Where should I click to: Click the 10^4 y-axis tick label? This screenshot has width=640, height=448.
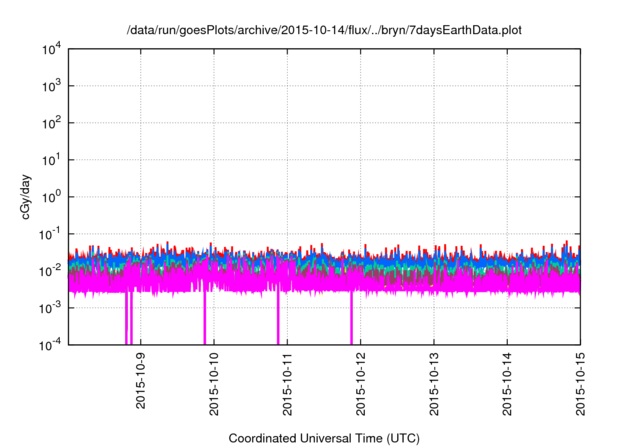[51, 49]
